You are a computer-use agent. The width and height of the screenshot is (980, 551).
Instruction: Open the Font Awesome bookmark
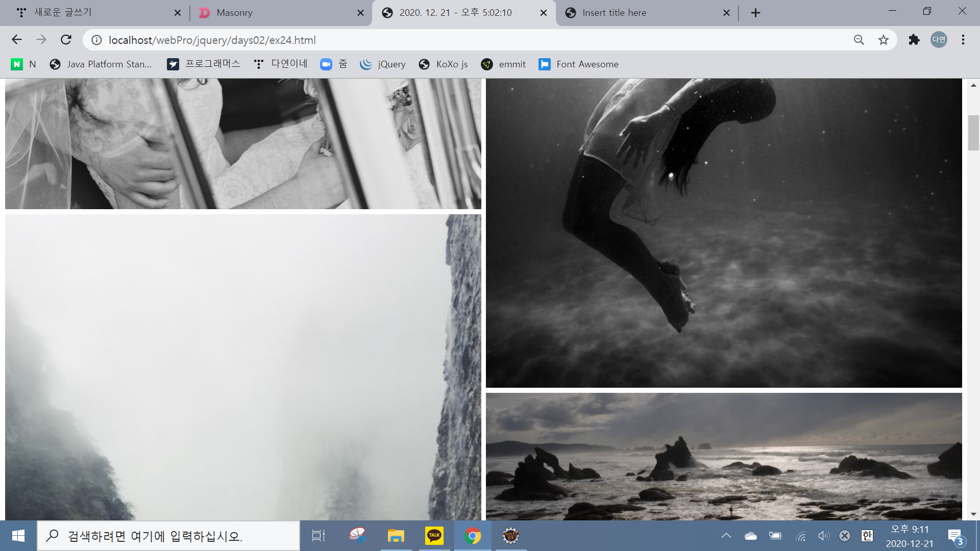coord(579,64)
